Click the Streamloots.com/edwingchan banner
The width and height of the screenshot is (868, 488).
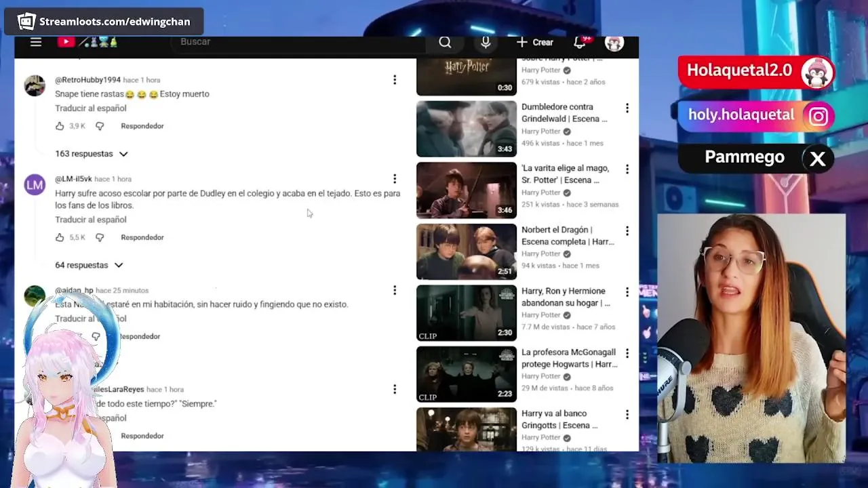tap(104, 22)
